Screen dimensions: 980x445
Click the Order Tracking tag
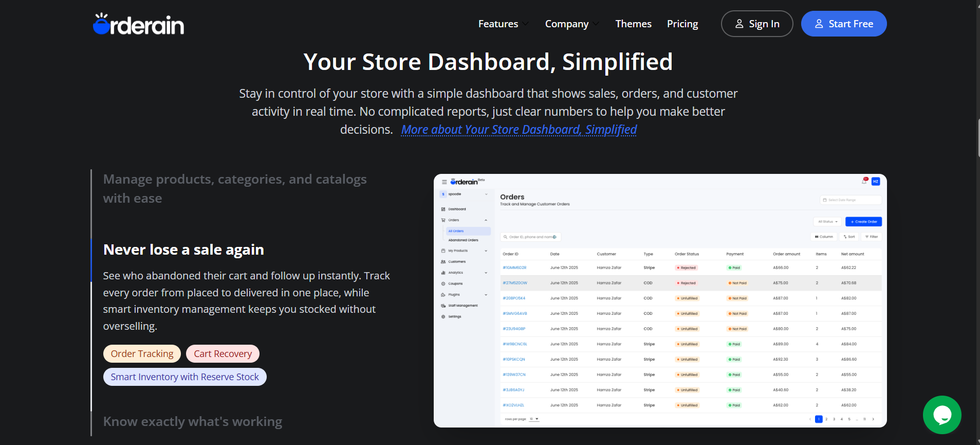pyautogui.click(x=142, y=353)
